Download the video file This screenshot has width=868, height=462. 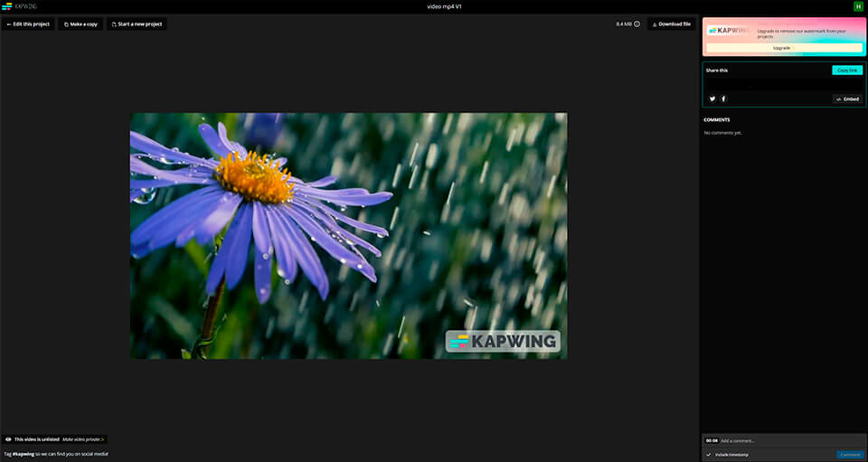[x=671, y=24]
